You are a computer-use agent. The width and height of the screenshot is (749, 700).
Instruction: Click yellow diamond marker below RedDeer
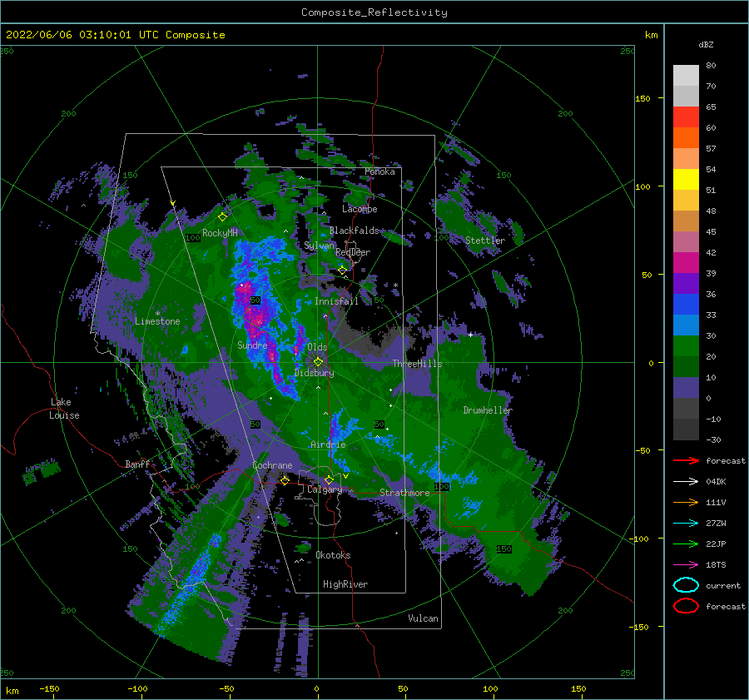(342, 271)
